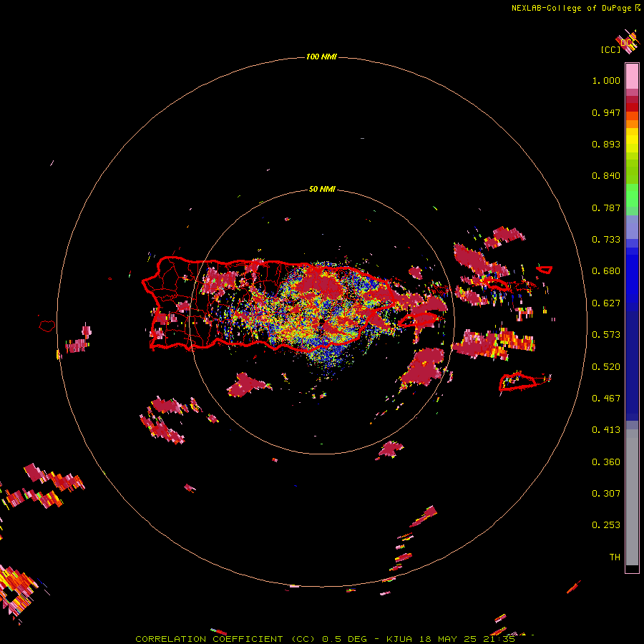Click the 50 NMI range ring label
The height and width of the screenshot is (644, 644).
(x=322, y=189)
